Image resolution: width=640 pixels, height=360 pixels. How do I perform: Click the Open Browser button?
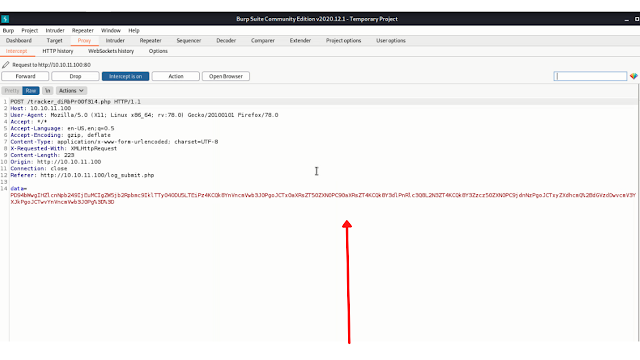(226, 76)
